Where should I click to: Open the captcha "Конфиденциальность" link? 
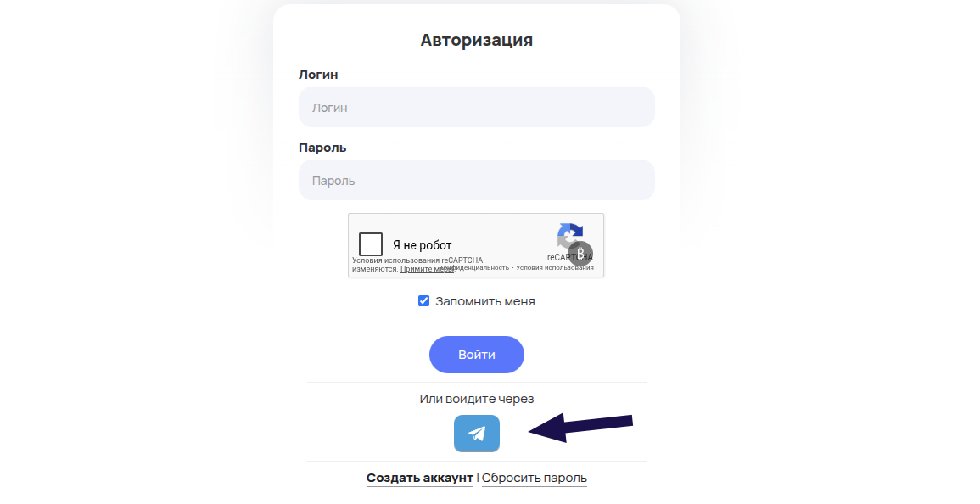pos(475,267)
